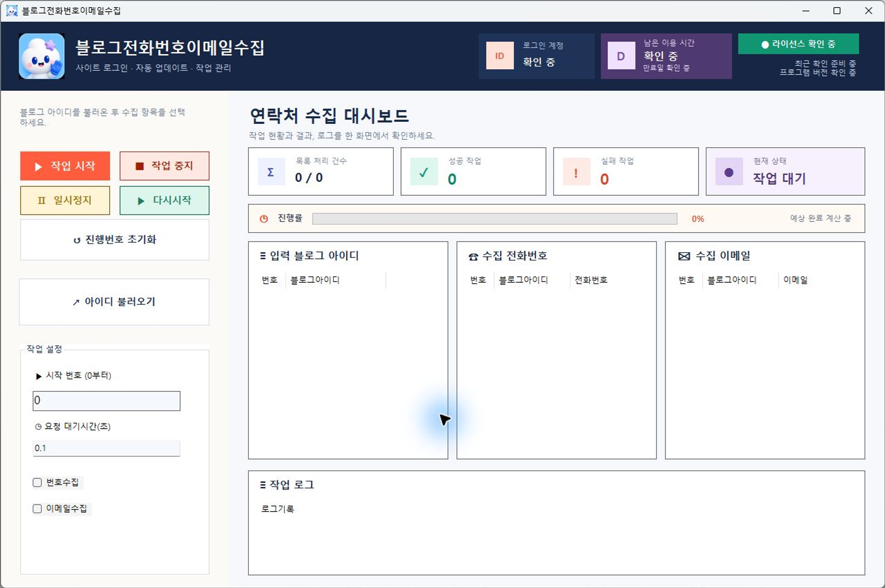Focus the 시작 번호 input field
This screenshot has width=885, height=588.
point(106,401)
